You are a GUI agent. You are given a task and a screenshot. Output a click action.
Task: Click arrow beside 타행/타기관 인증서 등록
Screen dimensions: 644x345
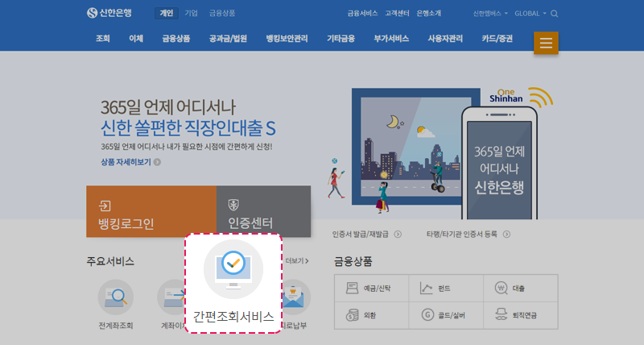pyautogui.click(x=507, y=235)
